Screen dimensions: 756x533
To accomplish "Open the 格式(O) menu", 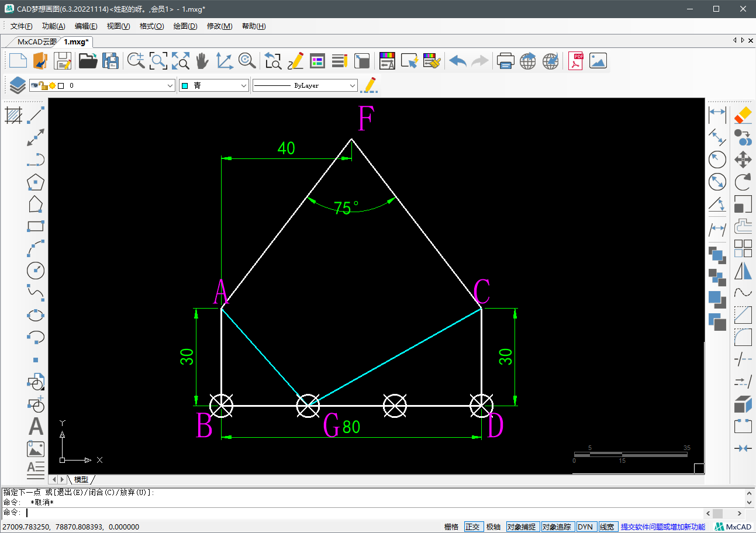I will [x=152, y=26].
